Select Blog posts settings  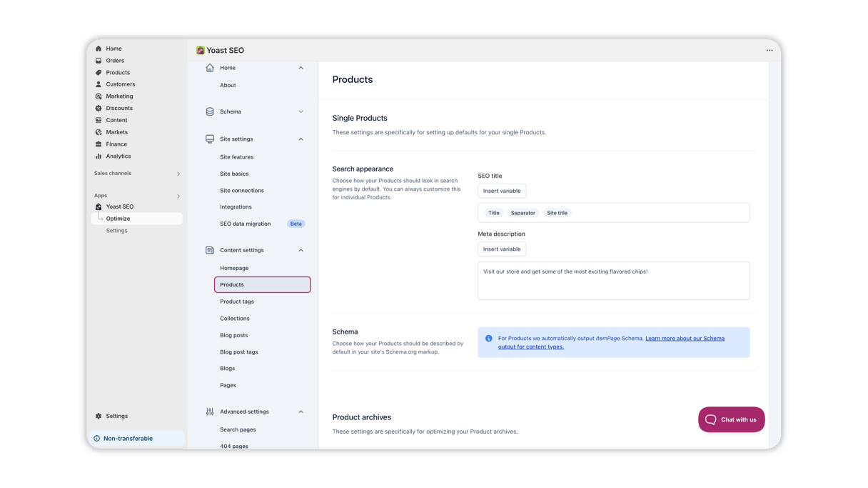pyautogui.click(x=234, y=335)
